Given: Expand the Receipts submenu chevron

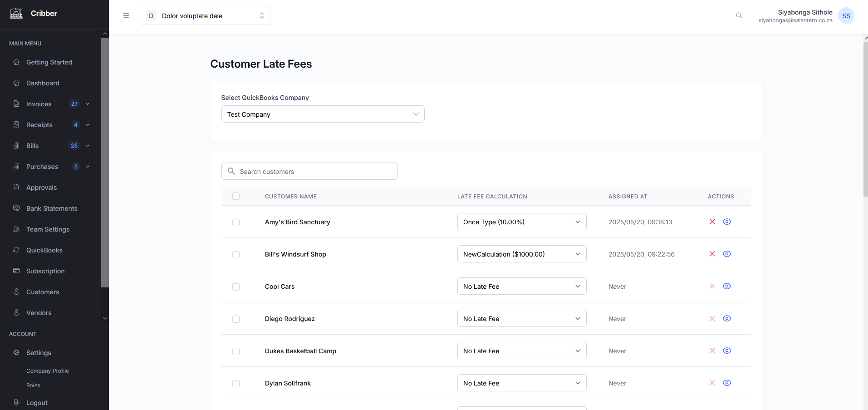Looking at the screenshot, I should tap(88, 125).
